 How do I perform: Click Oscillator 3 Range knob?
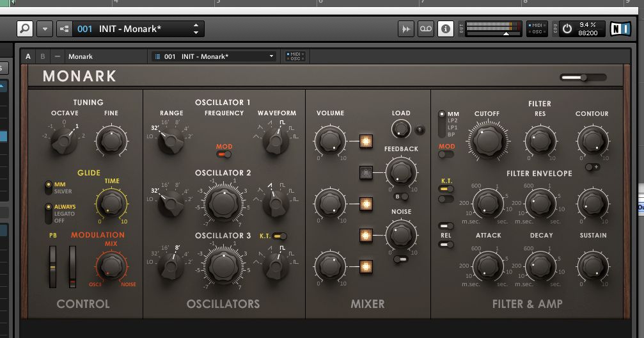171,266
